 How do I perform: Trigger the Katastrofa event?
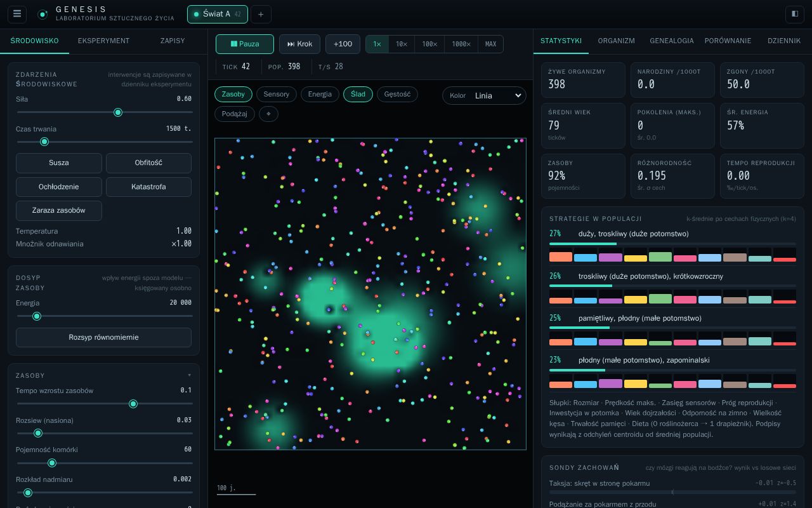pyautogui.click(x=148, y=187)
